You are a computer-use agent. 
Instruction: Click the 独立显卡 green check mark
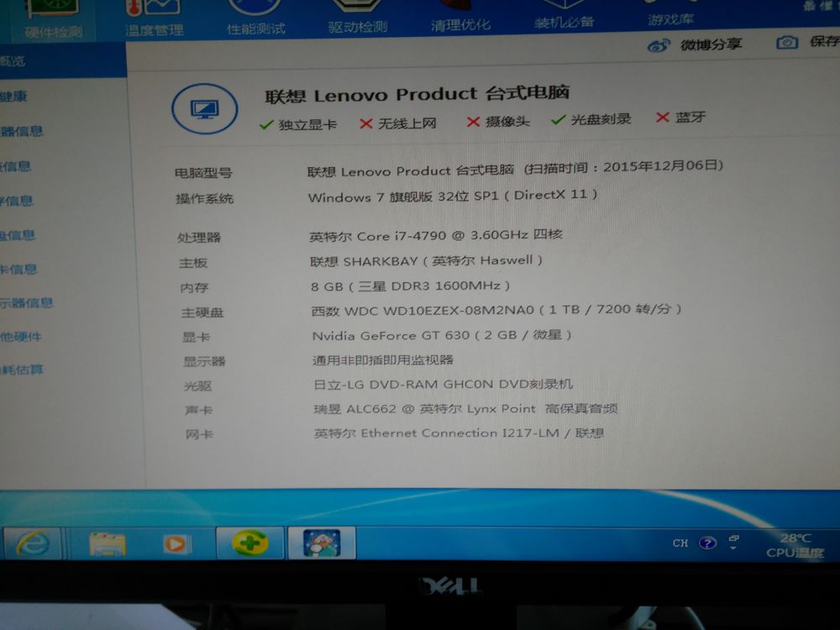point(265,125)
